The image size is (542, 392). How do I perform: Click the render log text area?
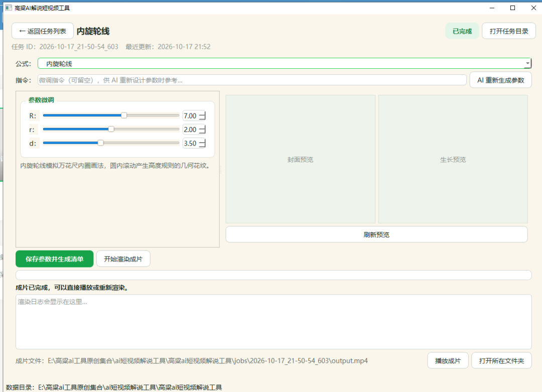click(274, 322)
